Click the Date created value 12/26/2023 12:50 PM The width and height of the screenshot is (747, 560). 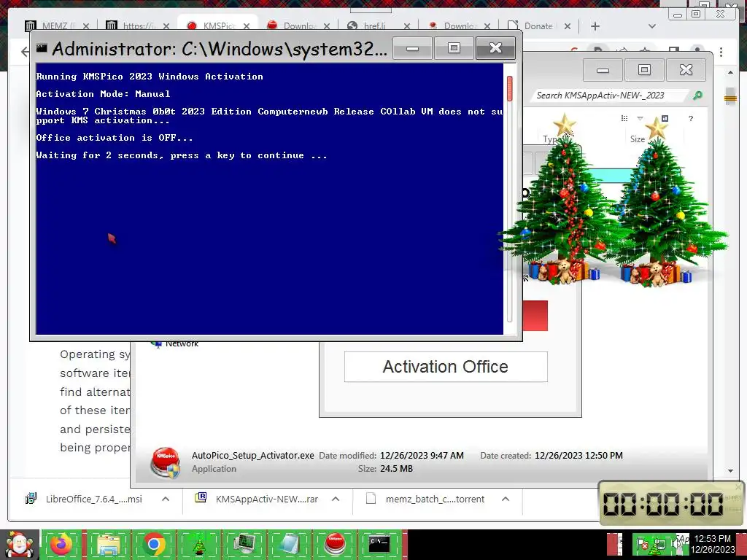pos(578,455)
